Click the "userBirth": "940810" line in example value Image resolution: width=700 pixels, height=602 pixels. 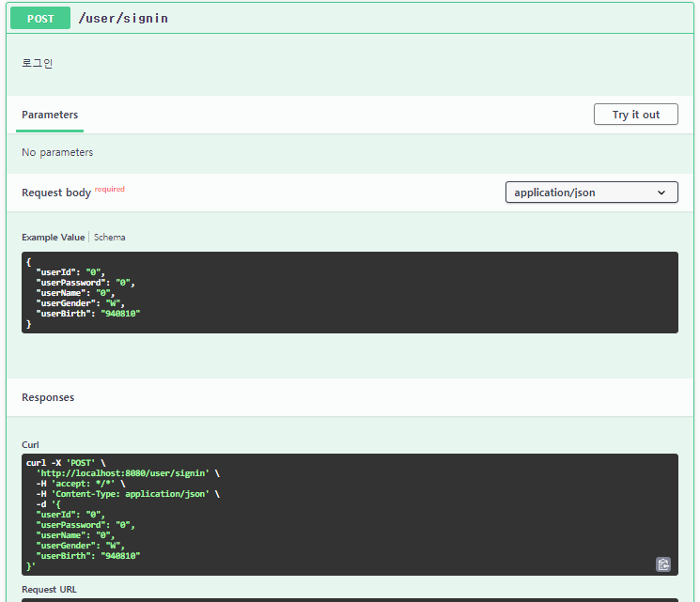(88, 314)
